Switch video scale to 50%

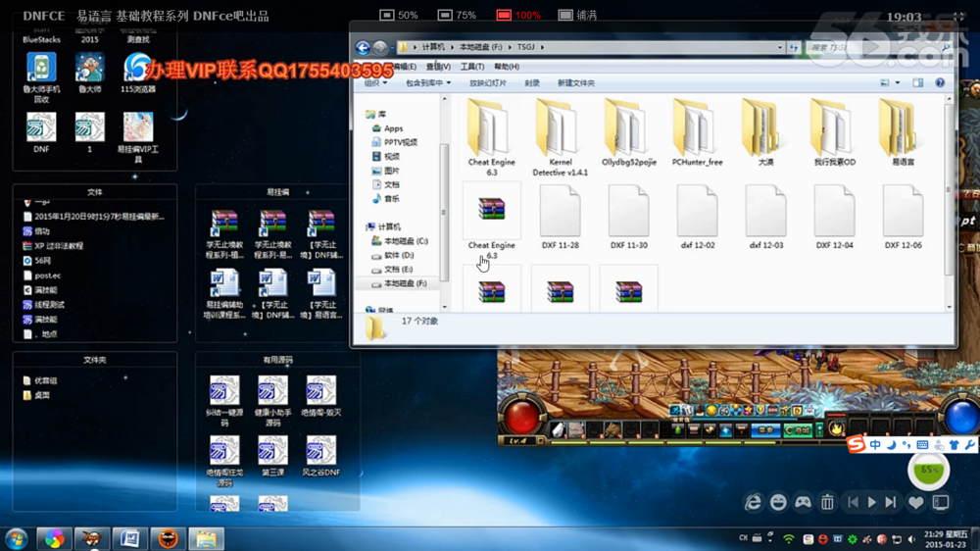[399, 16]
